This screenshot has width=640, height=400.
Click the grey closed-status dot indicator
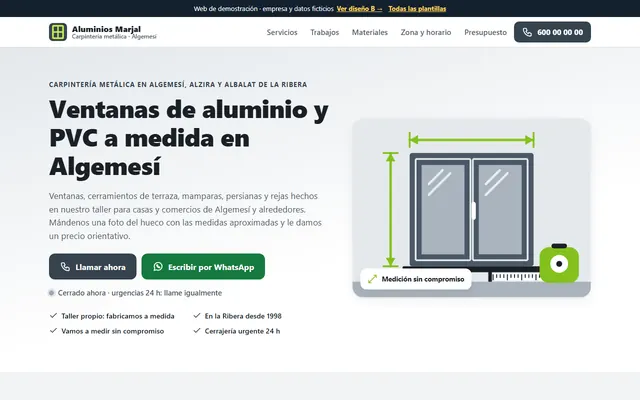tap(51, 293)
